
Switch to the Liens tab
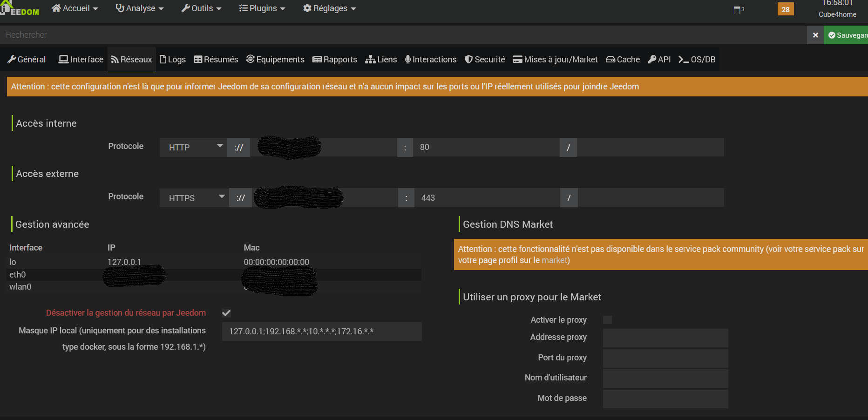click(x=381, y=60)
